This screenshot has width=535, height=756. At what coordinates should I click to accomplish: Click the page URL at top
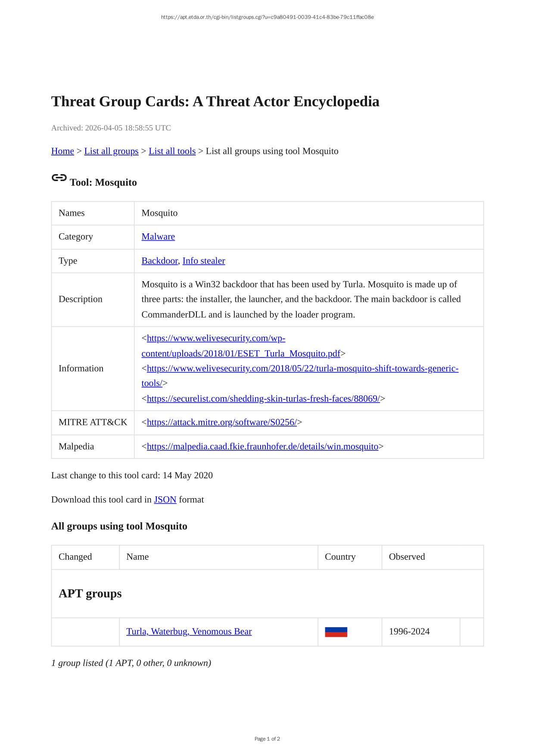coord(267,17)
